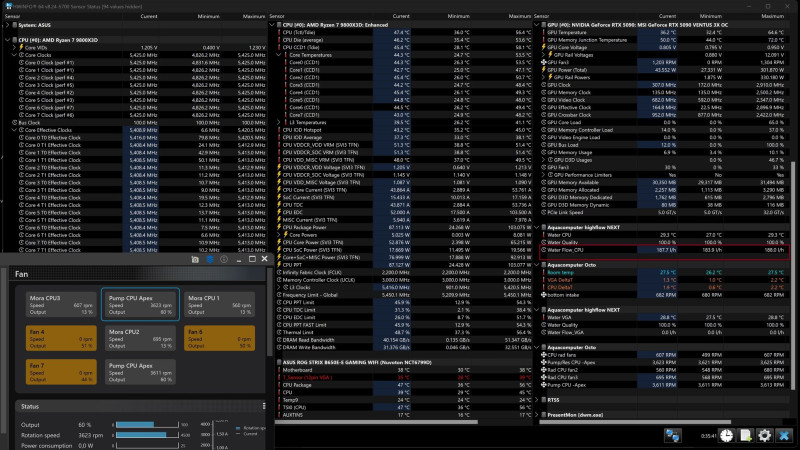
Task: Expand the System: ASUS sensor group
Action: point(7,25)
